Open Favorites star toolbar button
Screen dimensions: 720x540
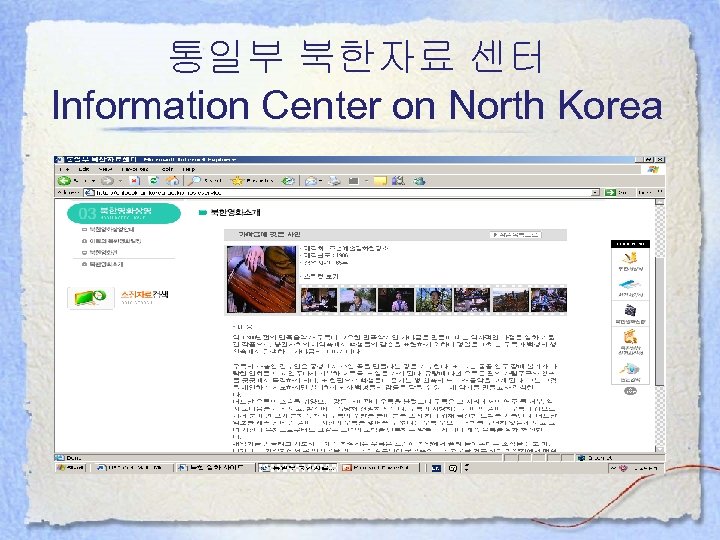click(x=252, y=181)
